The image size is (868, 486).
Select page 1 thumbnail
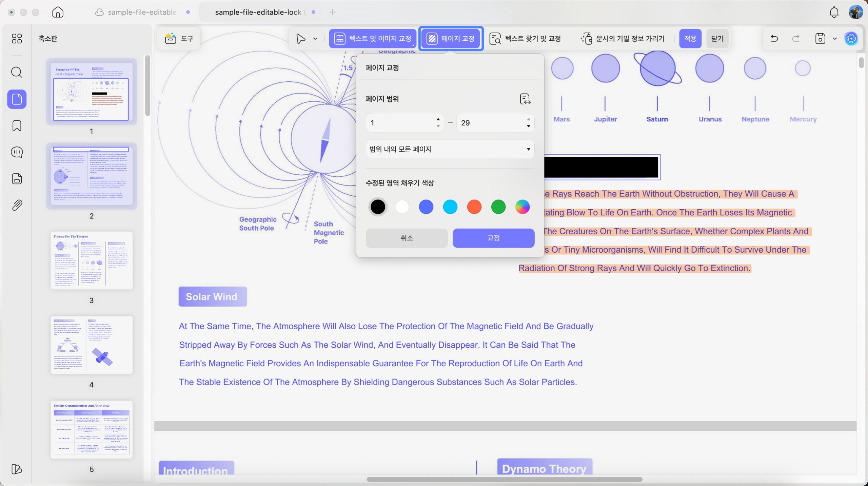click(x=92, y=92)
